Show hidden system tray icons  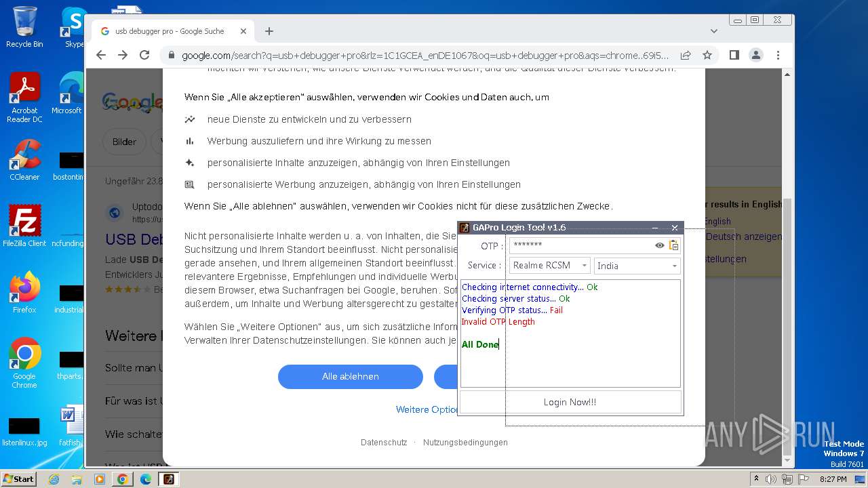[756, 479]
